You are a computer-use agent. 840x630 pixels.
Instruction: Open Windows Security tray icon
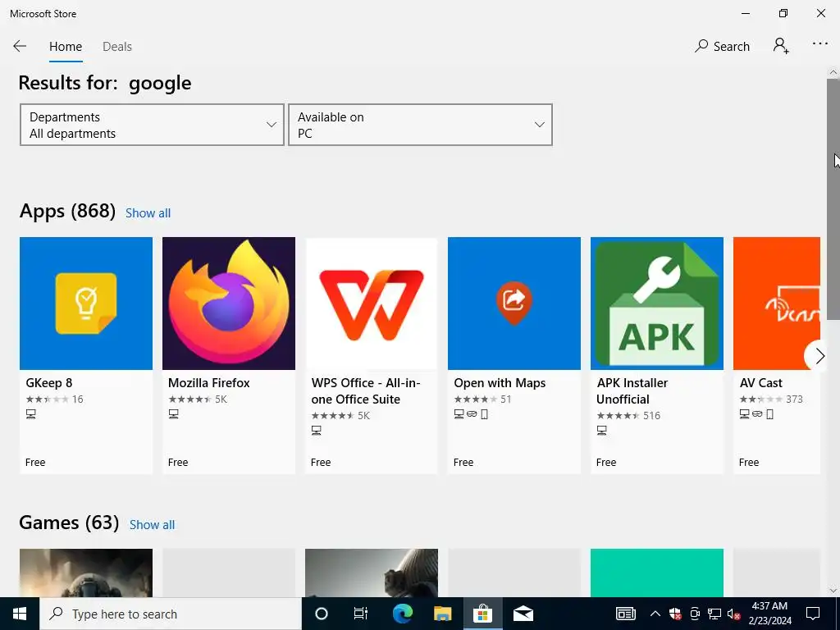pos(675,614)
